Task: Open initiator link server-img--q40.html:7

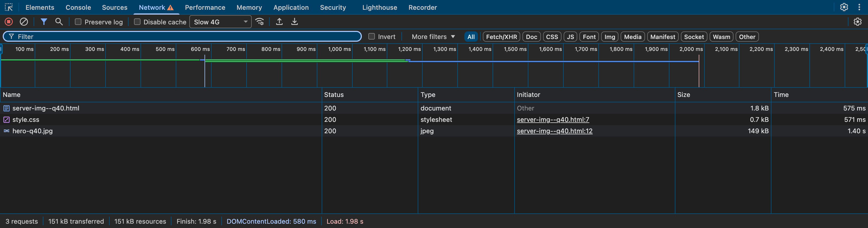Action: (x=553, y=120)
